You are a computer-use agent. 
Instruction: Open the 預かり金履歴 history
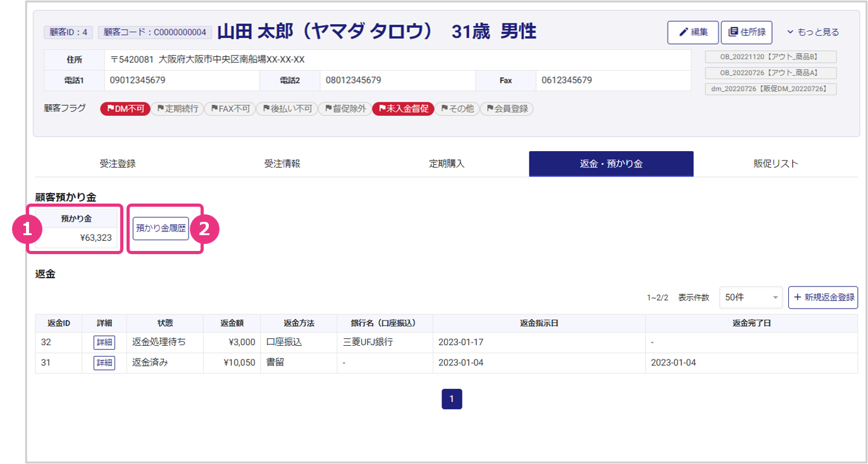pos(161,228)
